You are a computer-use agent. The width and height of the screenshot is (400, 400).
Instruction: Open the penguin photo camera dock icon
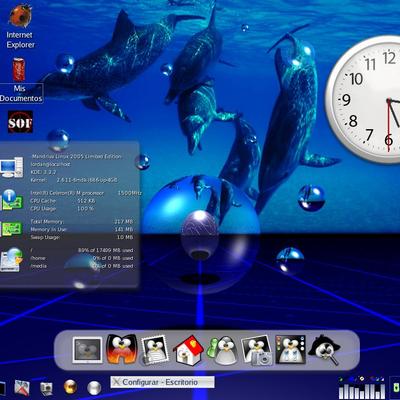257,350
